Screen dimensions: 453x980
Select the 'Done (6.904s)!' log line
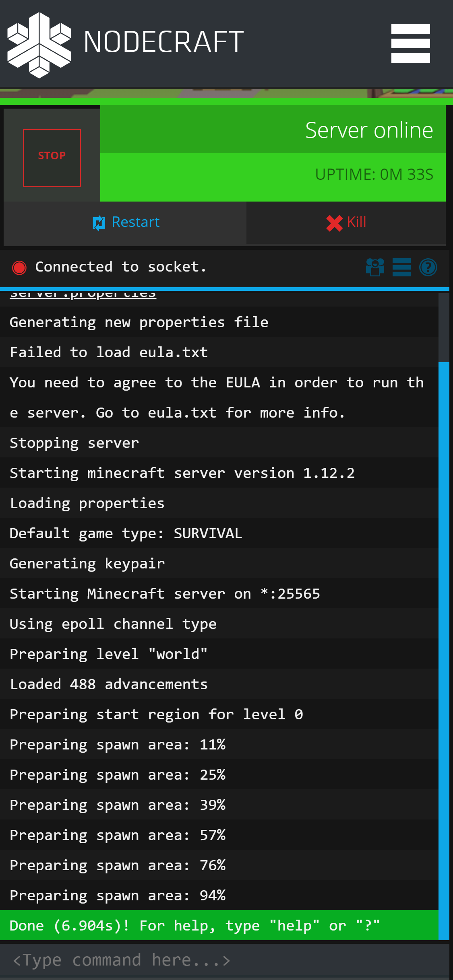(x=219, y=925)
